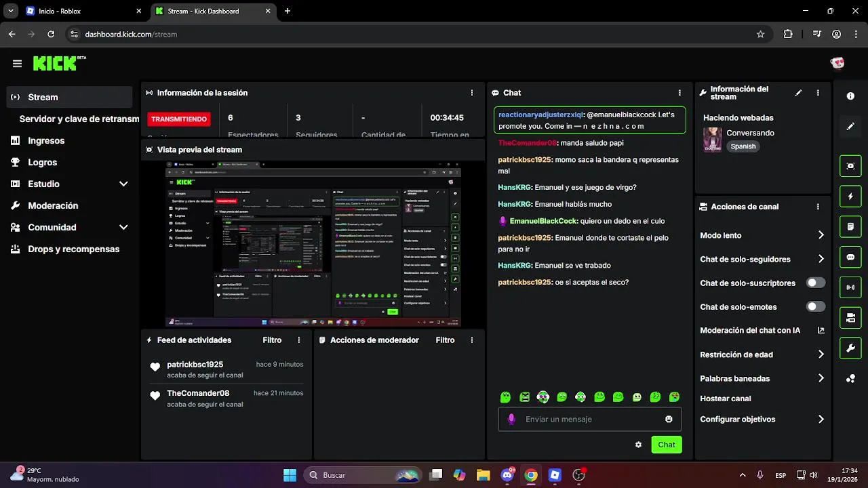Open Palabras baneadas chevron
868x488 pixels.
(x=821, y=378)
